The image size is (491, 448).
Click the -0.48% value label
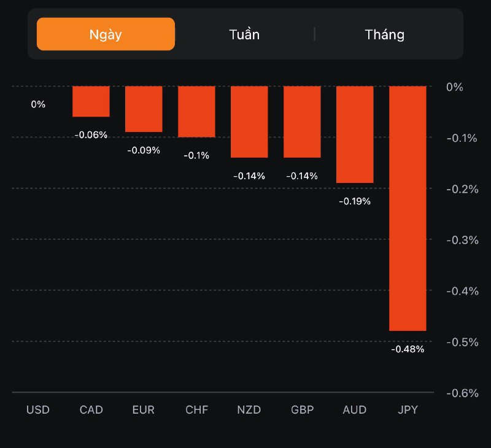408,349
